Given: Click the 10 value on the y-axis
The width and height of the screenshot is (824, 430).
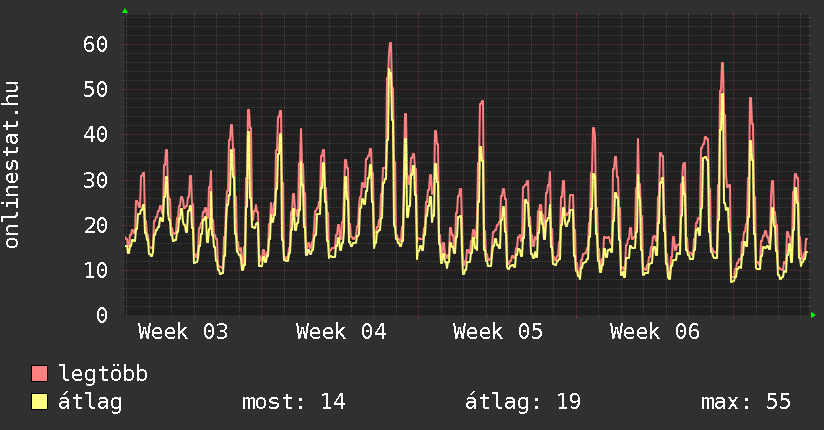Looking at the screenshot, I should [x=95, y=271].
